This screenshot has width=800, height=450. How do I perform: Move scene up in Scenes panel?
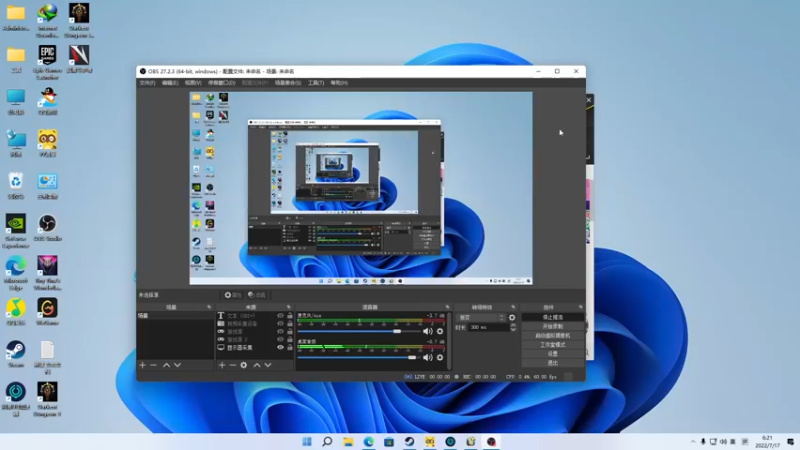click(166, 365)
